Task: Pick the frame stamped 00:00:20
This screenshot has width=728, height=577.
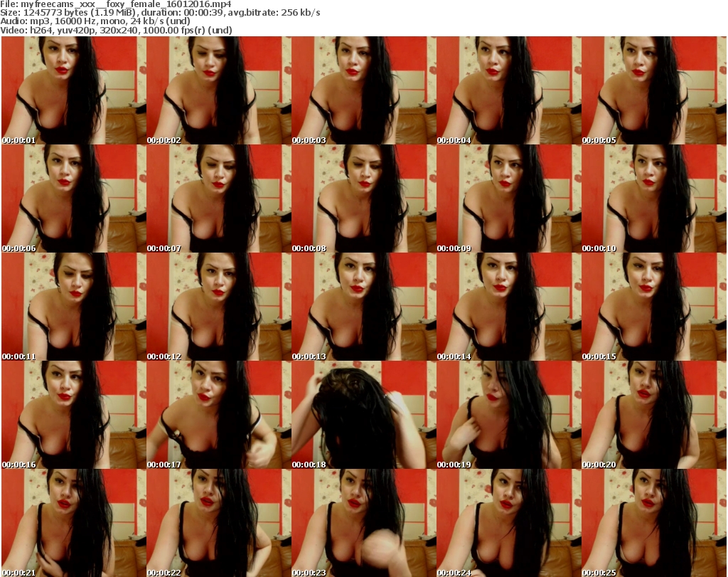Action: [654, 415]
